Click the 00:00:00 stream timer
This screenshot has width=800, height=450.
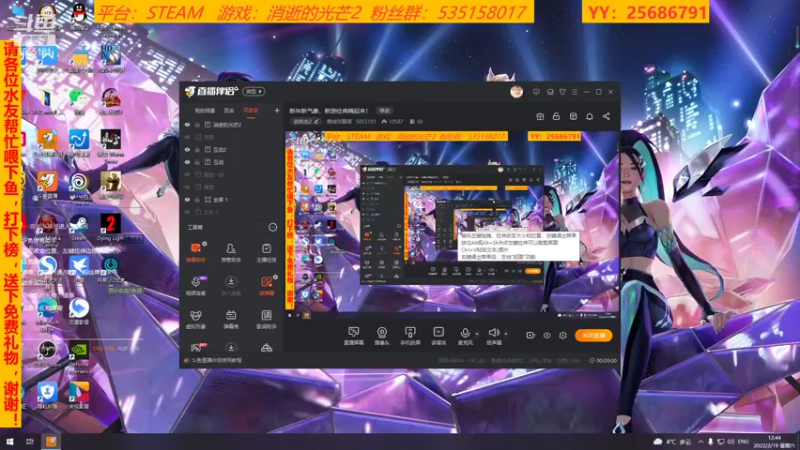coord(603,360)
